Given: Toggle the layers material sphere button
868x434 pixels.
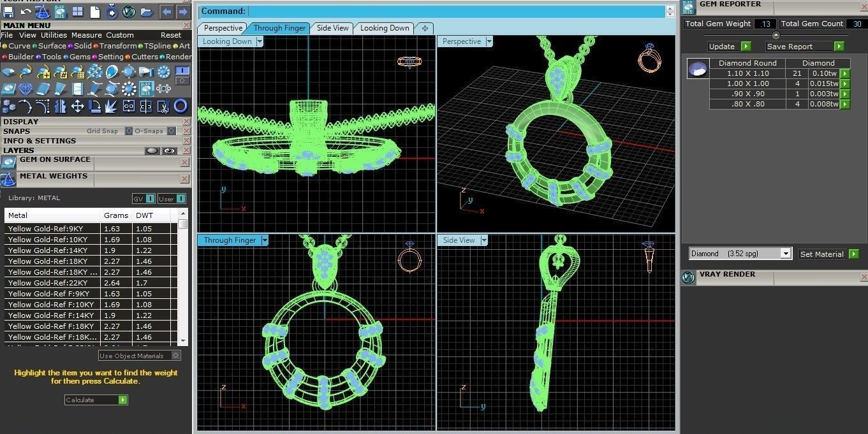Looking at the screenshot, I should coord(152,151).
